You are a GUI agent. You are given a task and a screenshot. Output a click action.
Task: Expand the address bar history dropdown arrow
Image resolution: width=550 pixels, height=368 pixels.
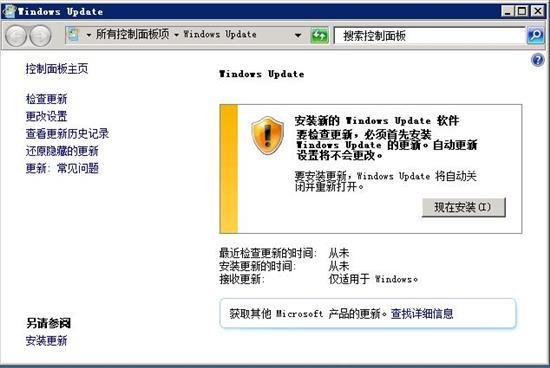298,35
